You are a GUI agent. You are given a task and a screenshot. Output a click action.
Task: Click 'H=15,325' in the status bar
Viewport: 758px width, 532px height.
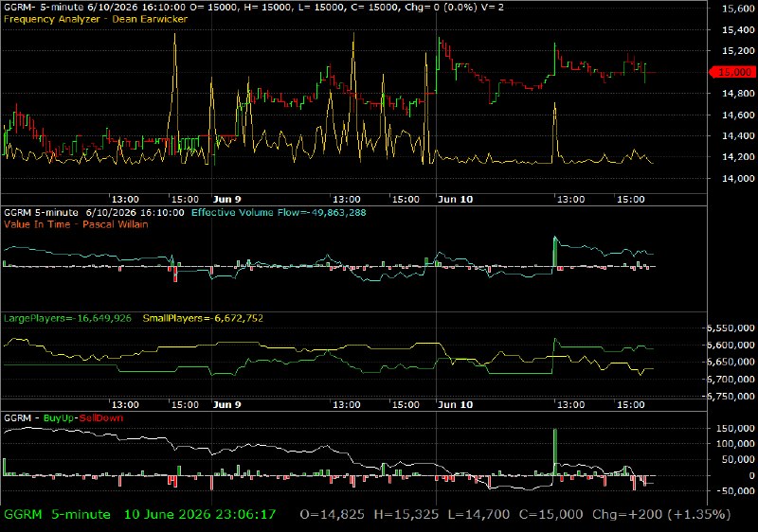point(406,515)
